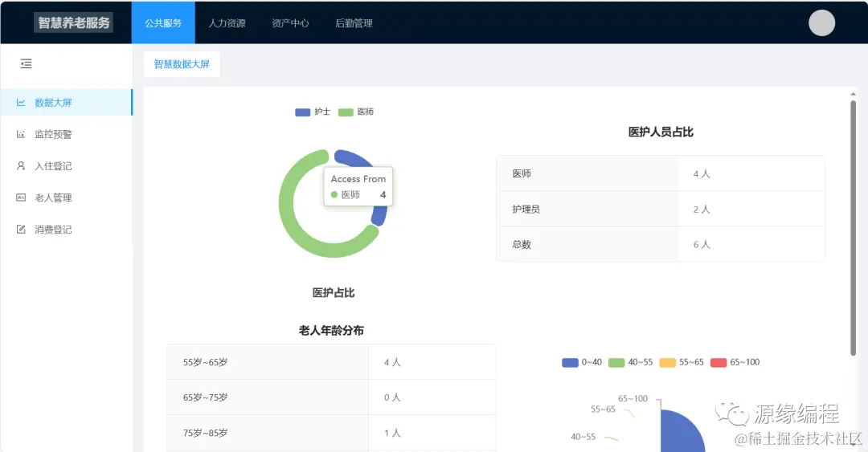Click the 75岁~85岁 age row
The width and height of the screenshot is (868, 452).
331,433
